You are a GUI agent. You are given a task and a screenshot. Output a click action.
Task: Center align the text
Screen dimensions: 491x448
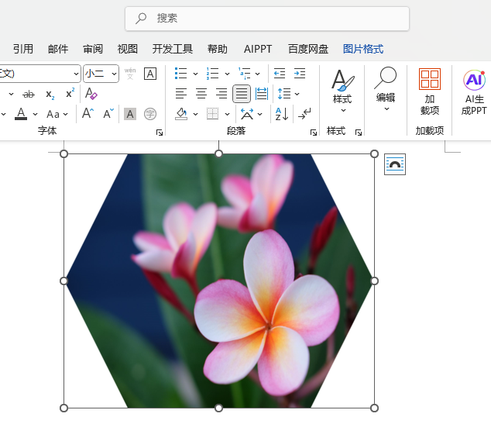tap(201, 94)
